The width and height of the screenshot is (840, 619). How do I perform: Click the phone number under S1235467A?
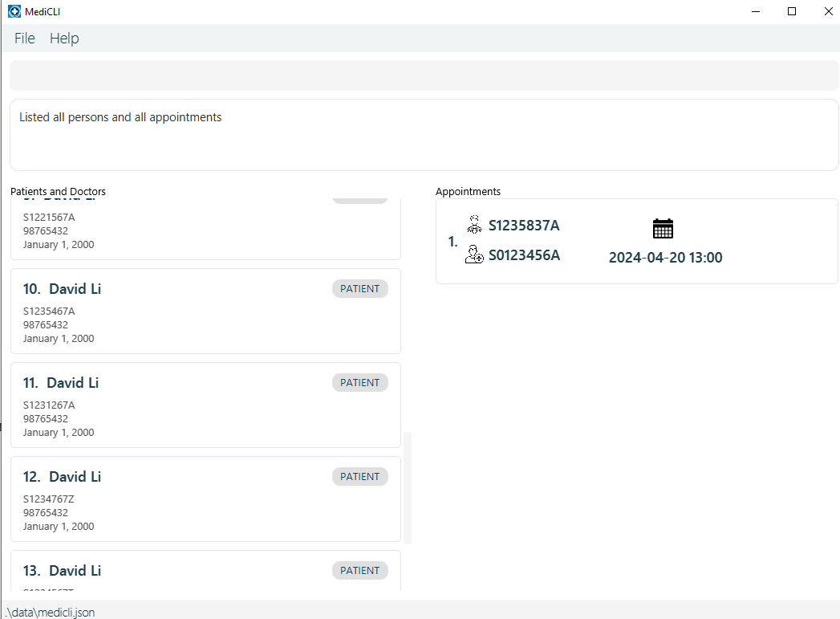tap(46, 325)
